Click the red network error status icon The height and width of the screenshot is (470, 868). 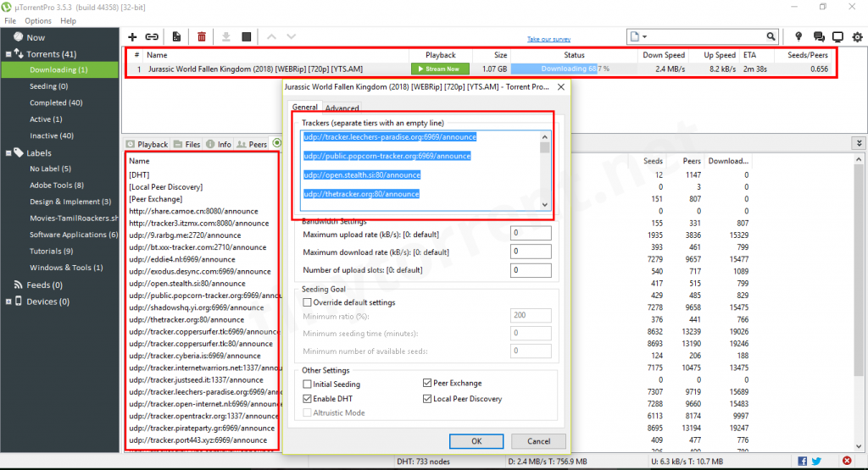pyautogui.click(x=847, y=461)
